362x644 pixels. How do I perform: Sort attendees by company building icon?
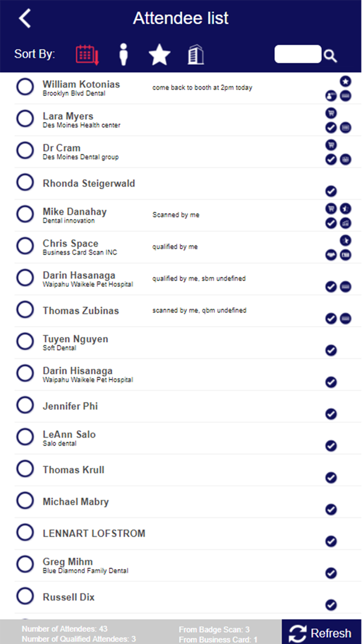pos(195,54)
